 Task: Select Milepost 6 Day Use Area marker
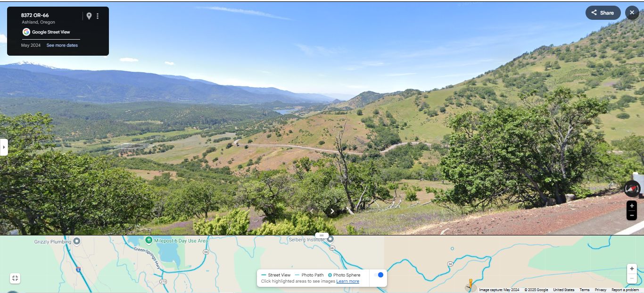tap(149, 241)
